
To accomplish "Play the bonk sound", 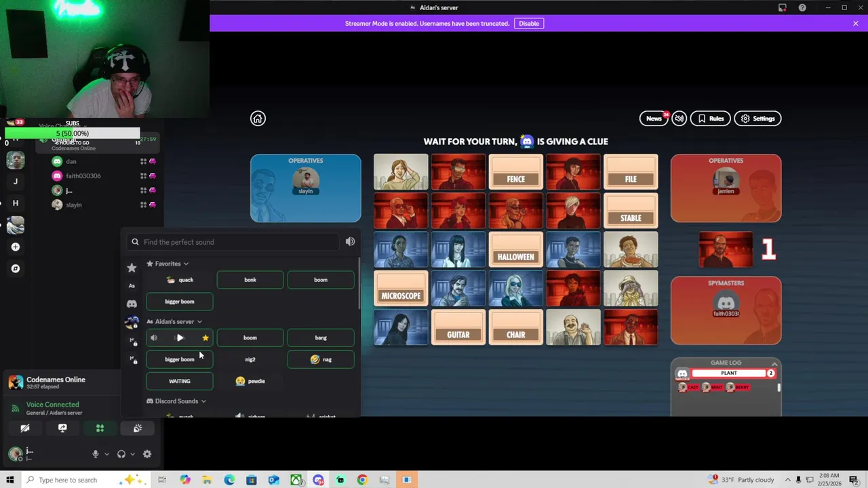I will (250, 280).
